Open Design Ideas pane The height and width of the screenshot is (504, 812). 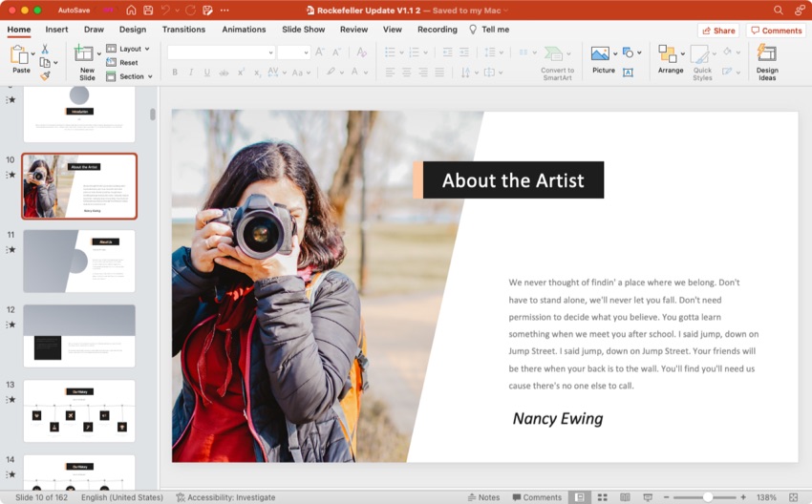(767, 62)
